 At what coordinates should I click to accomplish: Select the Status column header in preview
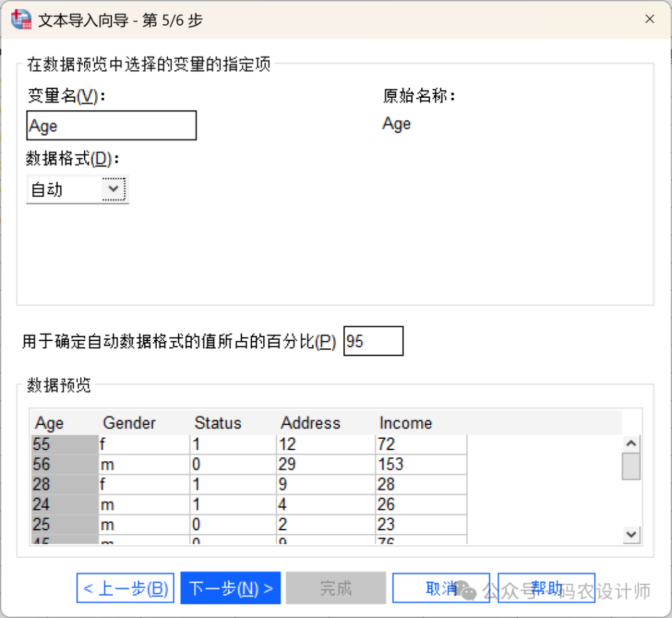(218, 423)
